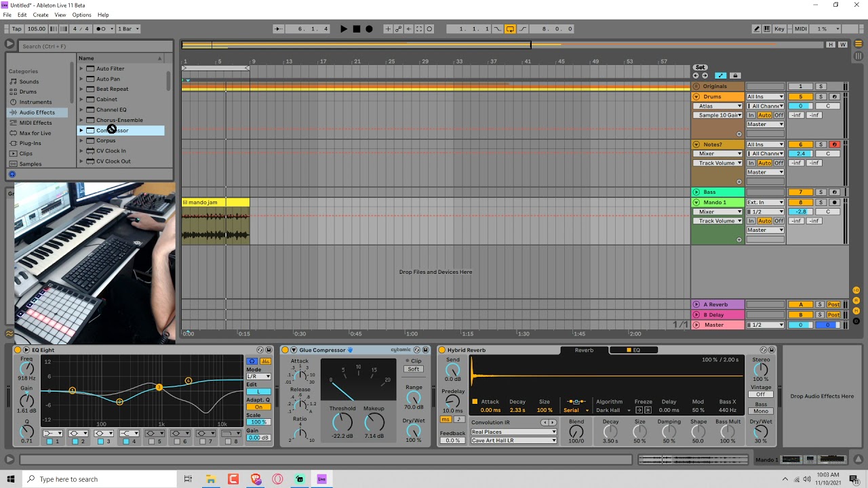The image size is (868, 488).
Task: Open the File menu
Action: (x=7, y=15)
